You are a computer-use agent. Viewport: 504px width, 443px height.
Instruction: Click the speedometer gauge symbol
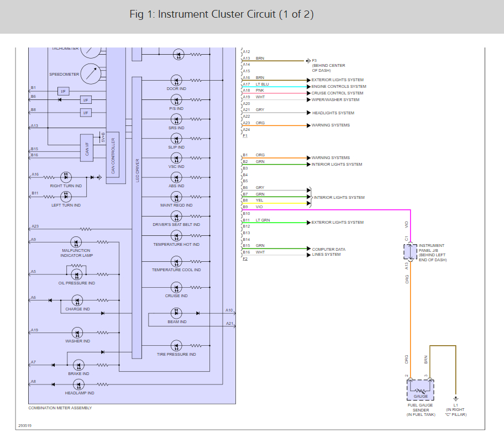[91, 74]
